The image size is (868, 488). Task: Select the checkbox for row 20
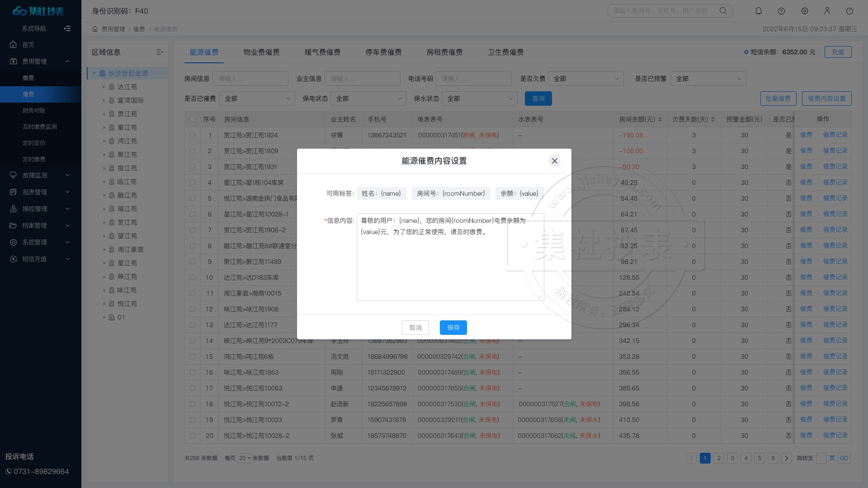[193, 436]
